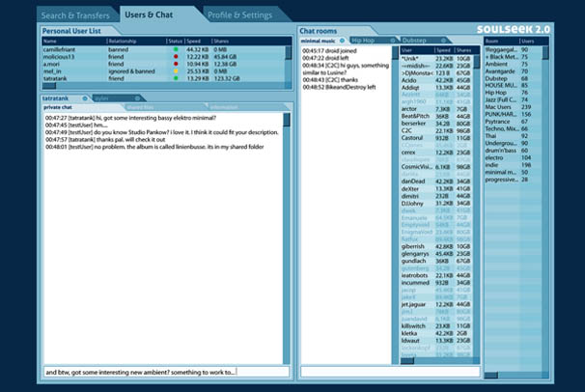
Task: Select user tatratank in Personal User List
Action: pyautogui.click(x=60, y=76)
